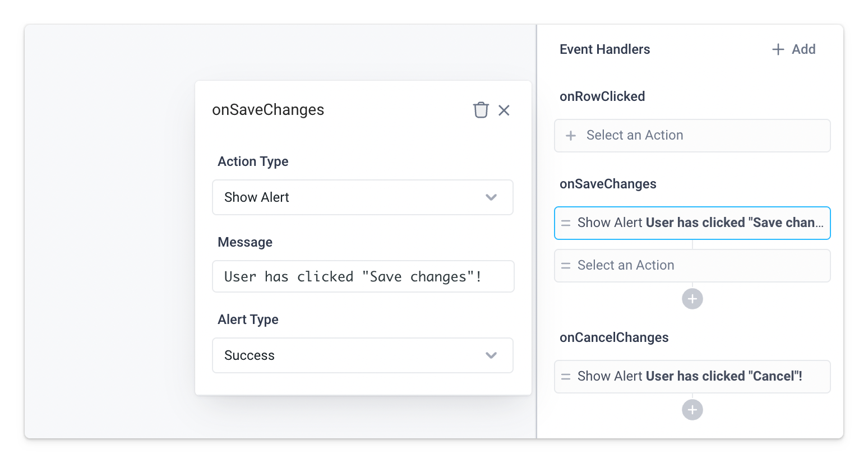Viewport: 868px width, 463px height.
Task: Click the chevron on the Action Type field
Action: pos(491,197)
